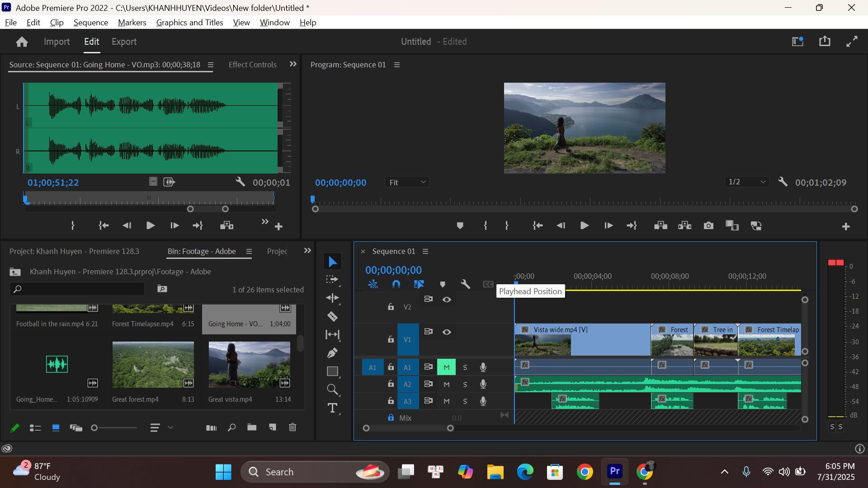This screenshot has width=868, height=488.
Task: Open the 1/2 playback resolution dropdown
Action: tap(746, 182)
